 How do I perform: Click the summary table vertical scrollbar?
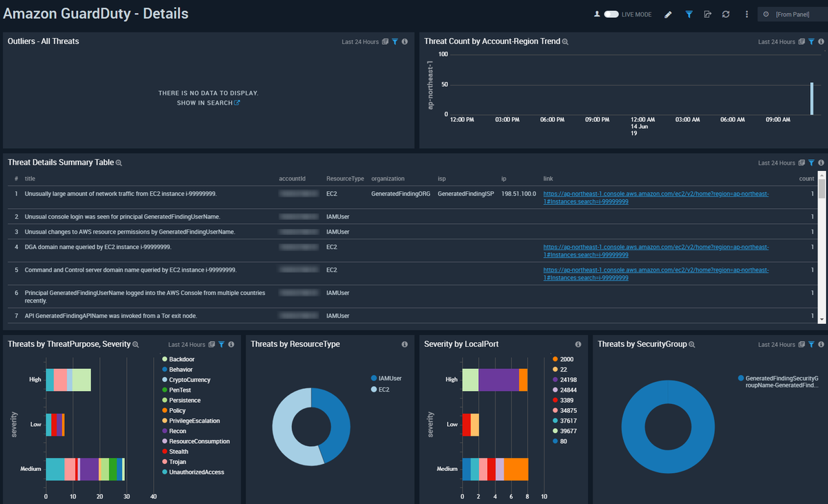click(x=821, y=247)
